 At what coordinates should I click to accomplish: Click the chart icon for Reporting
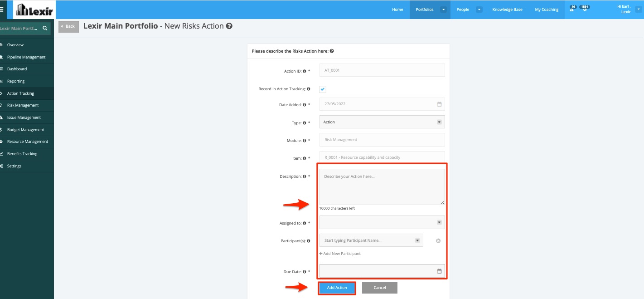point(2,81)
